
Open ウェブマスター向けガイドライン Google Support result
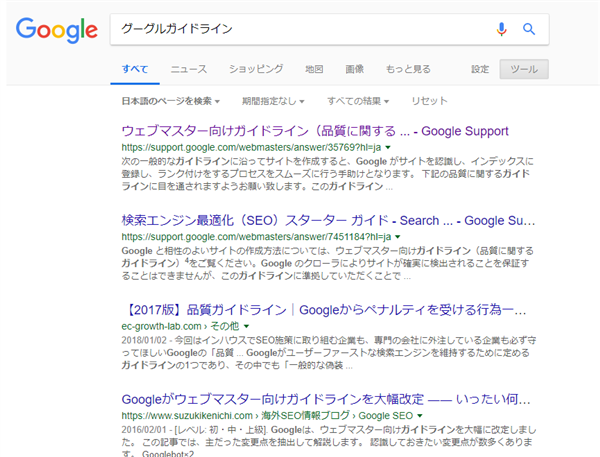click(315, 131)
